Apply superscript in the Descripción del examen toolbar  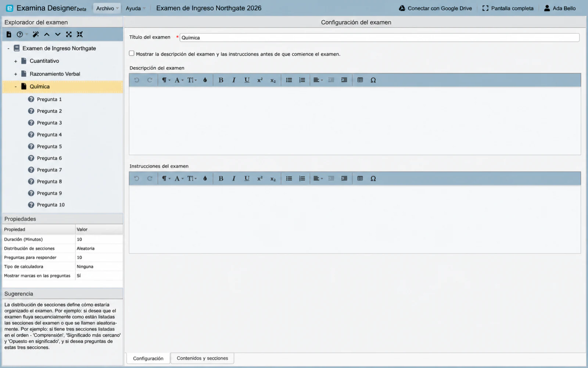tap(260, 80)
